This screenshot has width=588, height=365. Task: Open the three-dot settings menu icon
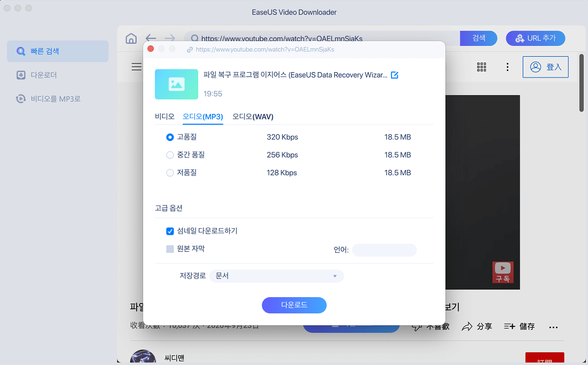tap(507, 67)
